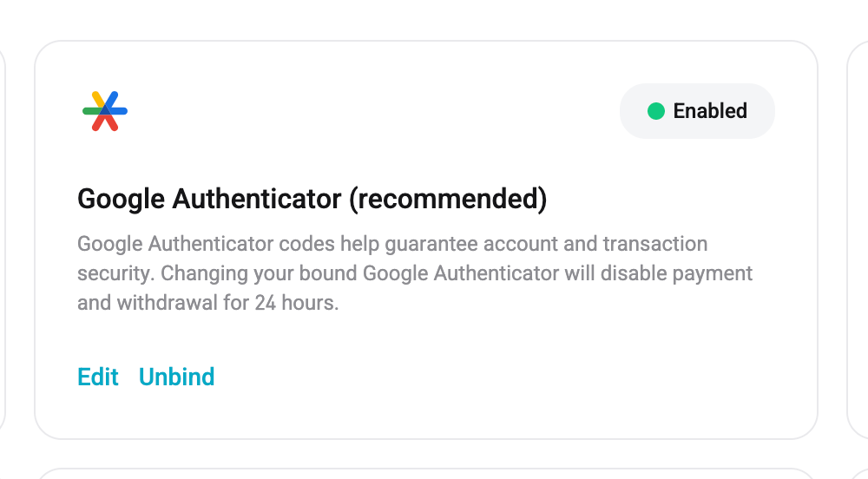The image size is (868, 479).
Task: Click the Enabled status badge
Action: (696, 111)
